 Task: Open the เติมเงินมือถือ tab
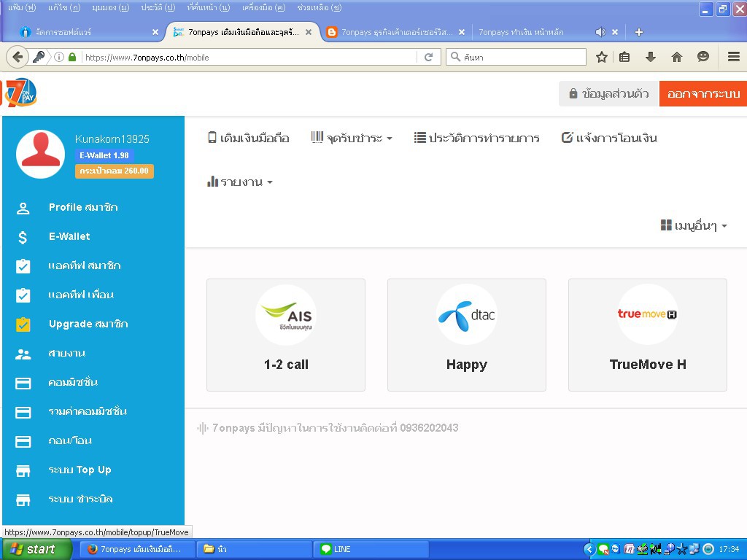tap(249, 138)
